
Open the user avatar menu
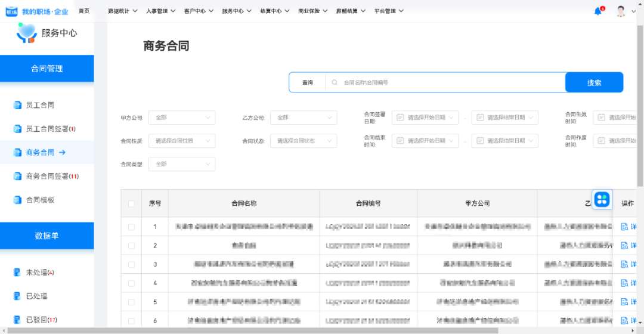click(621, 11)
